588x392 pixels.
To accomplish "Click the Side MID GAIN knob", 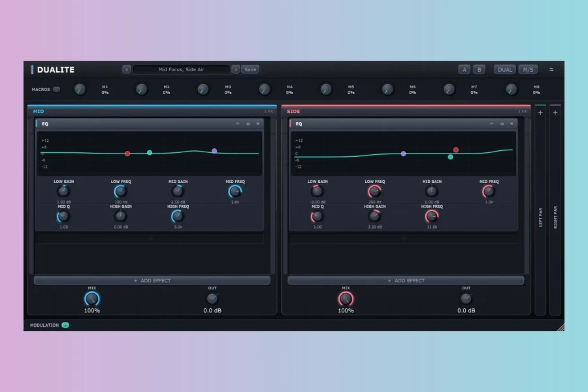I will coord(432,191).
